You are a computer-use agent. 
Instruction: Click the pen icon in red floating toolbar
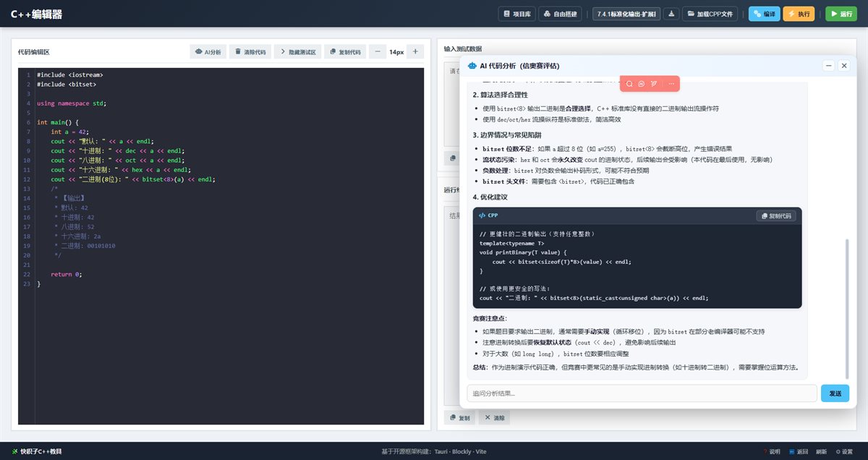[x=653, y=84]
